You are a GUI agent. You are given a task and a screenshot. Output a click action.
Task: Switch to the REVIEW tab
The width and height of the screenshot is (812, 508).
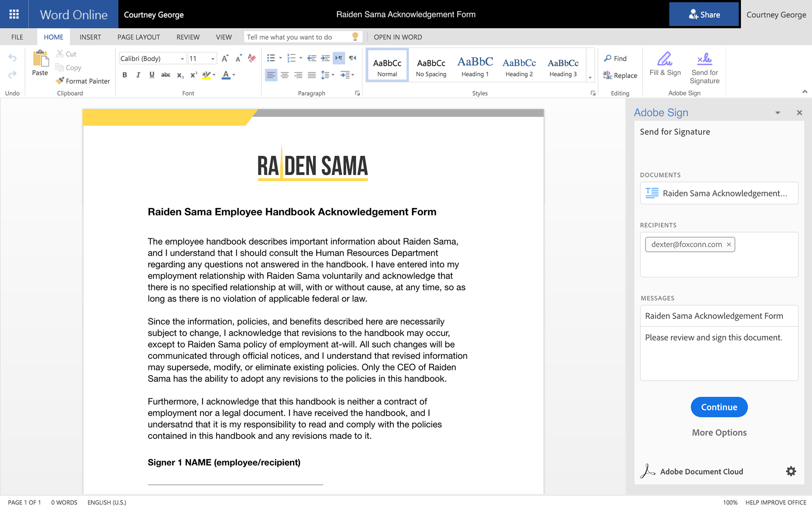point(188,37)
